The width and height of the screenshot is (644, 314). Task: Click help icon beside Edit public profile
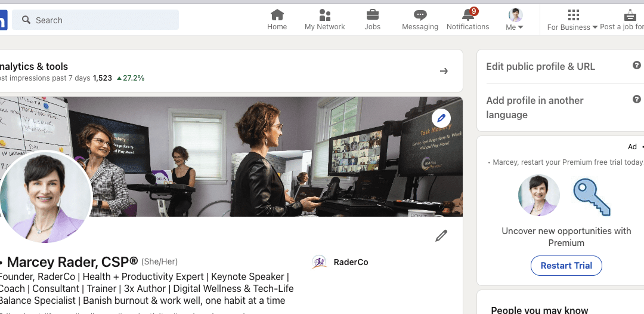636,66
